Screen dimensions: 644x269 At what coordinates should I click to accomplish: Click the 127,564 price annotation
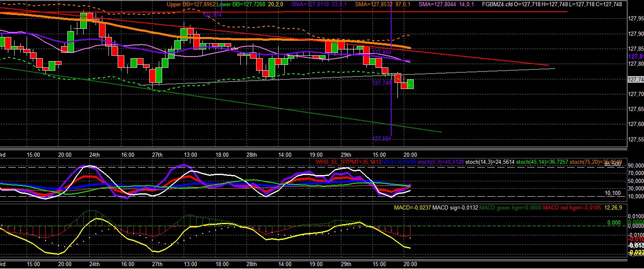pyautogui.click(x=382, y=138)
